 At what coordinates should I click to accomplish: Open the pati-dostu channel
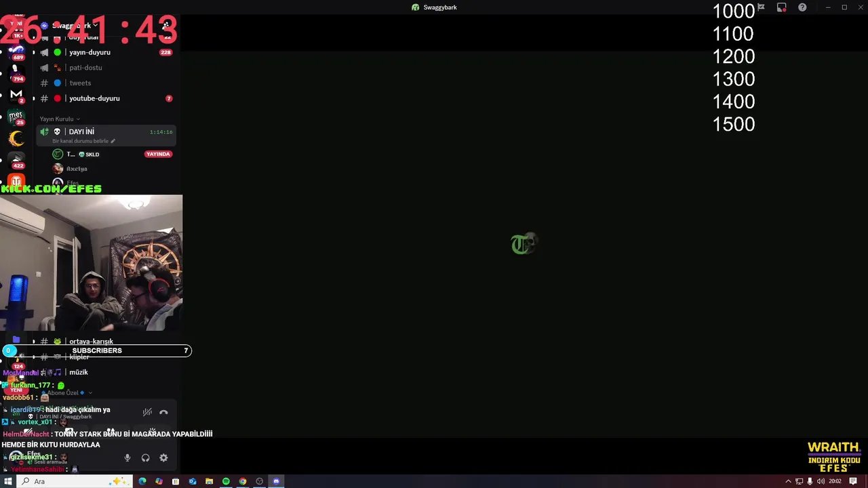coord(105,68)
